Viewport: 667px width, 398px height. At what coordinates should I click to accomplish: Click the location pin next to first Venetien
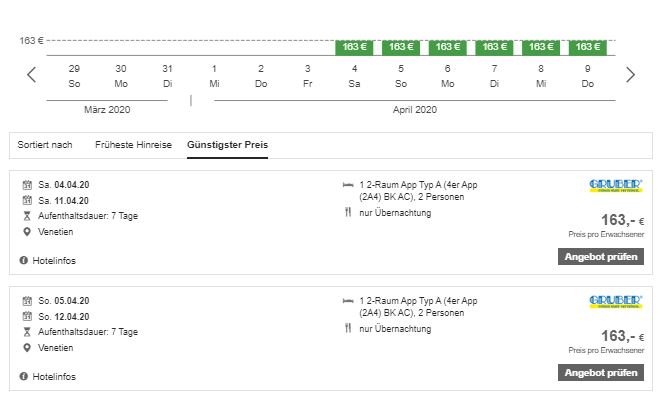tap(27, 232)
